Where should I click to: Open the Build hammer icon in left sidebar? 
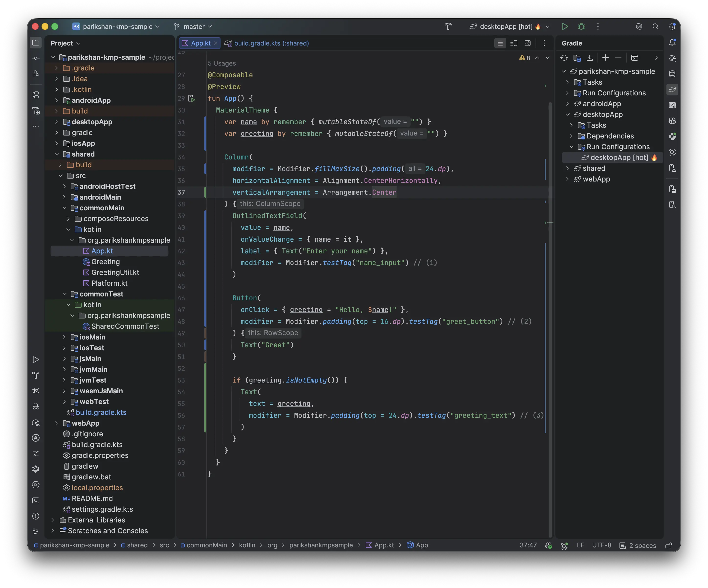tap(36, 375)
